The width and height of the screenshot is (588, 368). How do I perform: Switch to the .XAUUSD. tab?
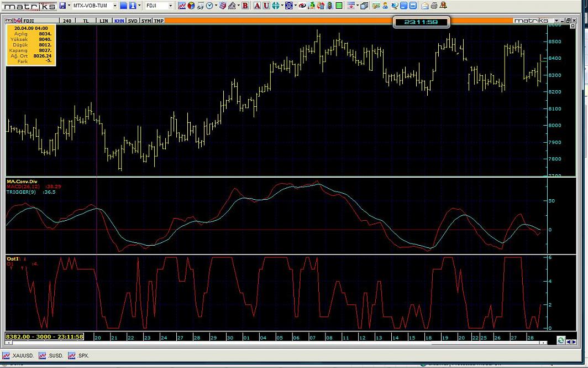(x=18, y=356)
